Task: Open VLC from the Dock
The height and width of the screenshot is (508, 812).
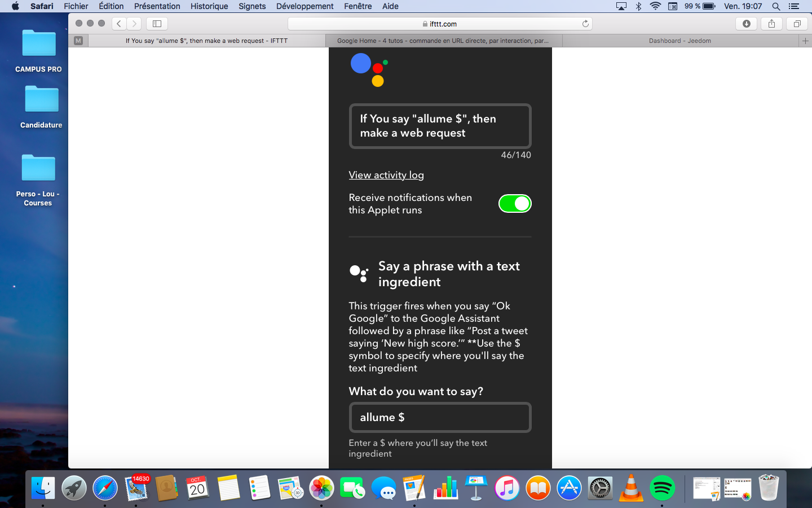Action: tap(631, 488)
